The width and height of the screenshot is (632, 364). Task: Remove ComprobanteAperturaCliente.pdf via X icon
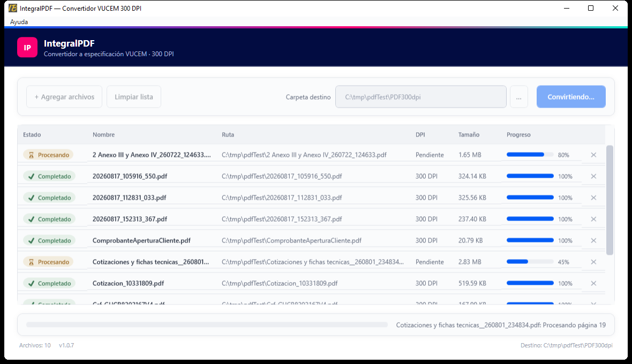[593, 240]
